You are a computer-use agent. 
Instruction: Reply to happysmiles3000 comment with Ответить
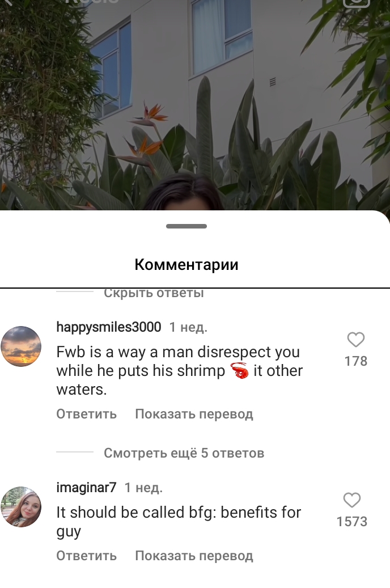pyautogui.click(x=87, y=413)
